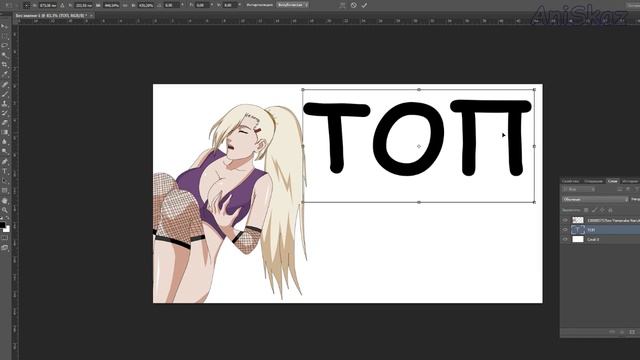The height and width of the screenshot is (360, 640).
Task: Commit the transform with the checkmark
Action: (x=364, y=5)
